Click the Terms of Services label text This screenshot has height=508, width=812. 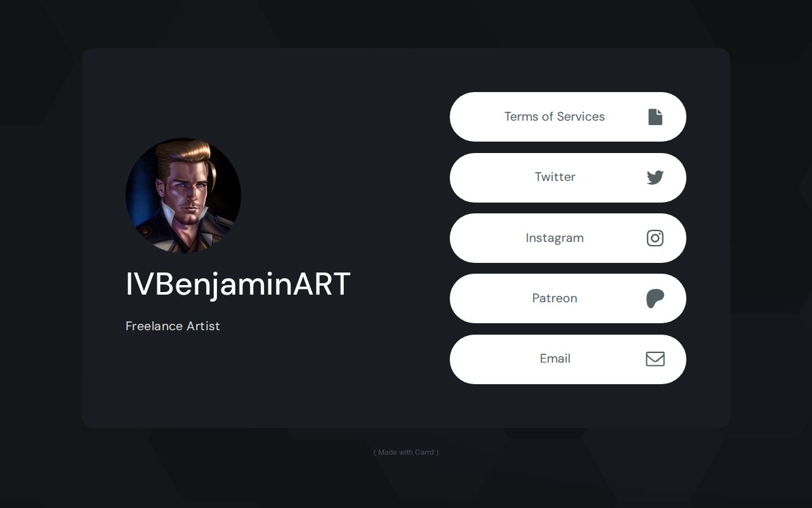(554, 117)
